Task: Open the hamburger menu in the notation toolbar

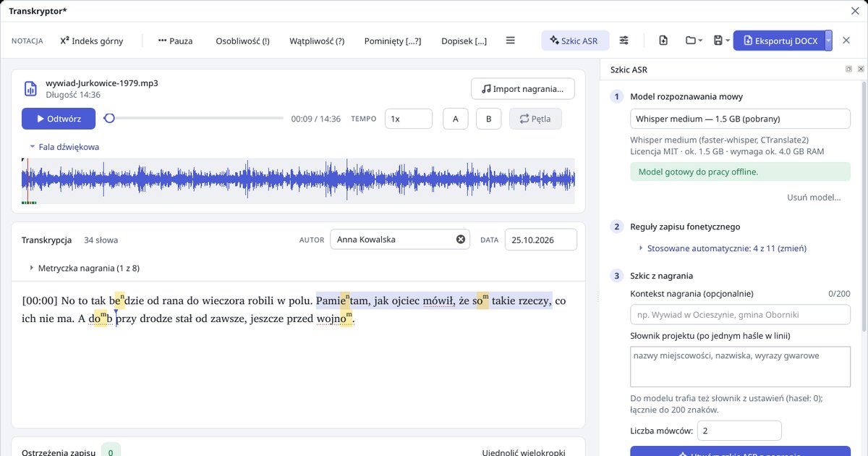Action: pos(511,41)
